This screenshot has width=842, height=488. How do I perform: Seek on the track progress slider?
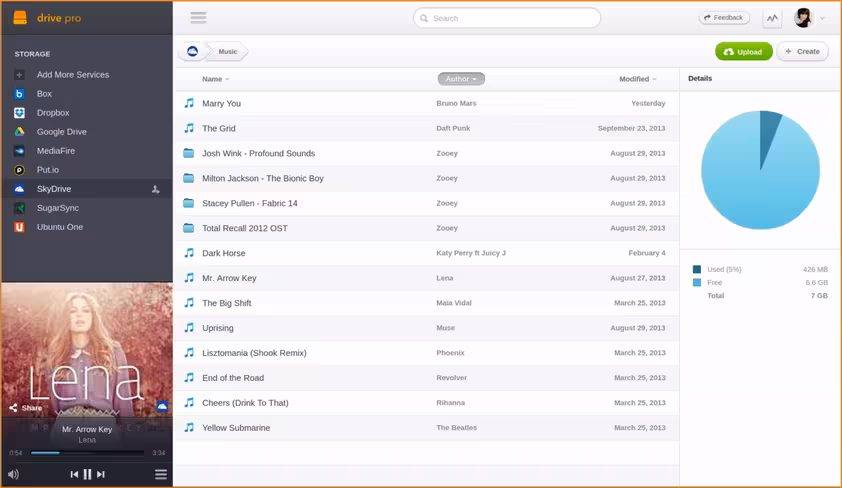(x=87, y=453)
